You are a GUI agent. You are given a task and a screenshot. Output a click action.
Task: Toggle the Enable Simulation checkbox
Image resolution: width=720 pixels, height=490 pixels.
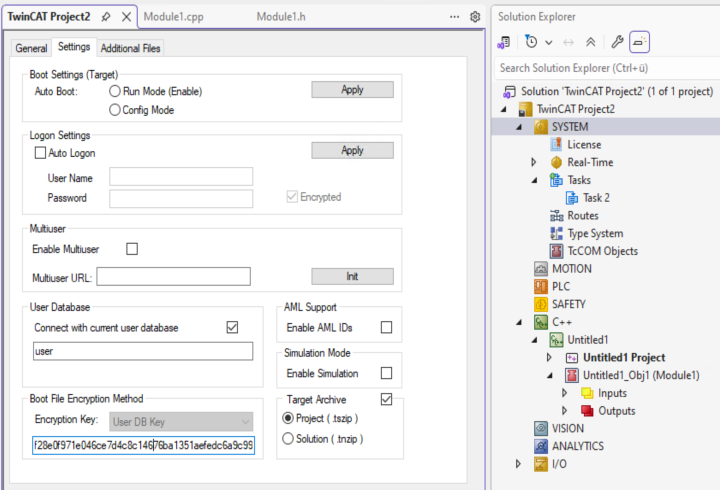(387, 373)
